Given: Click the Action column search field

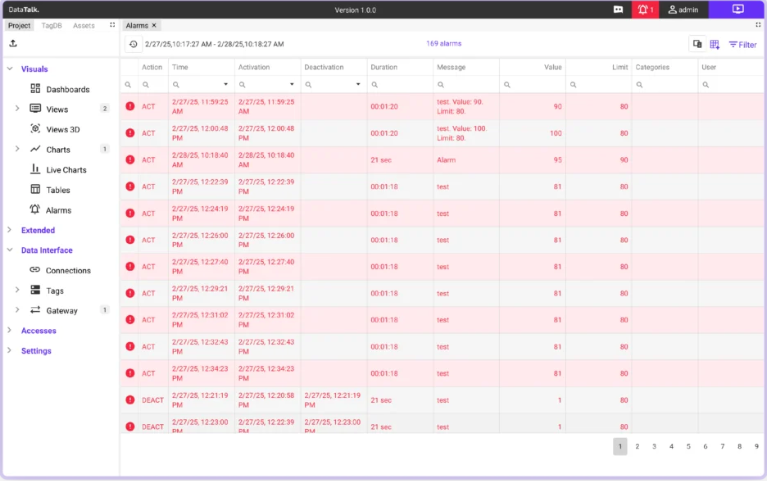Looking at the screenshot, I should click(153, 85).
